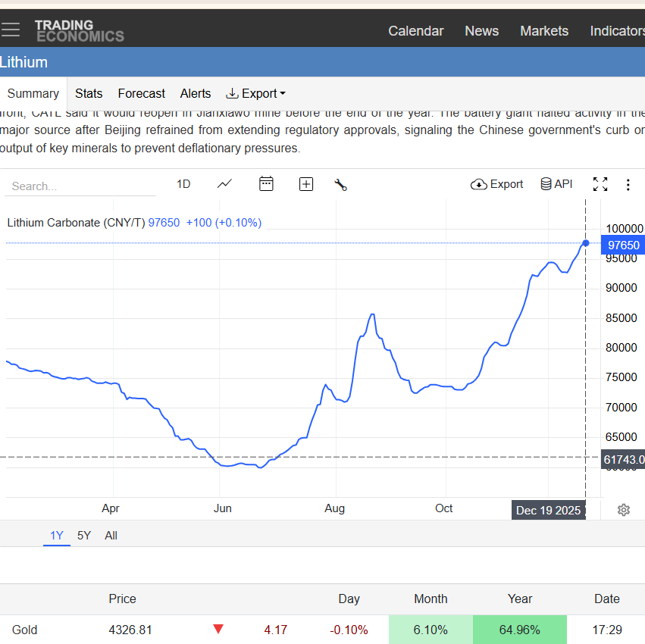The image size is (645, 644).
Task: Switch the chart range to 5Y
Action: point(83,536)
